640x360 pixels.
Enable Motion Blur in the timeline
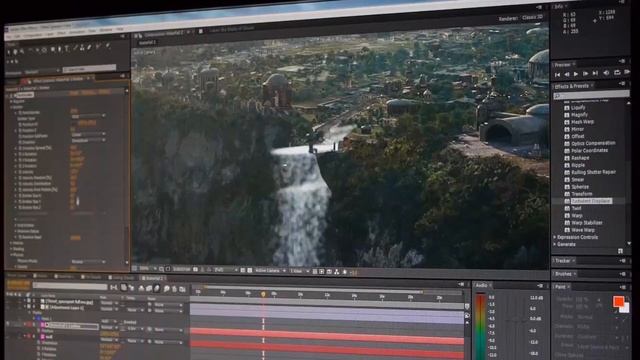click(157, 288)
